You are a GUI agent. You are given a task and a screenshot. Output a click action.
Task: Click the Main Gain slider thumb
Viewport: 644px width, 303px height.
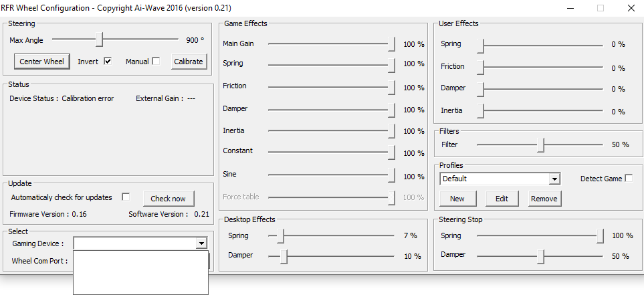(391, 44)
